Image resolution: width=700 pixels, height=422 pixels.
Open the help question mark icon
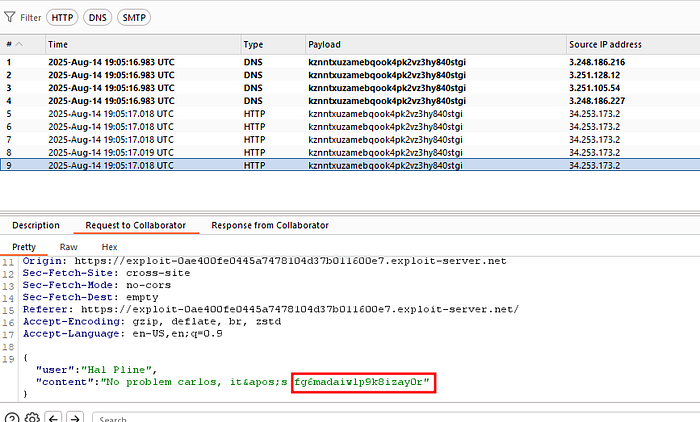point(12,418)
